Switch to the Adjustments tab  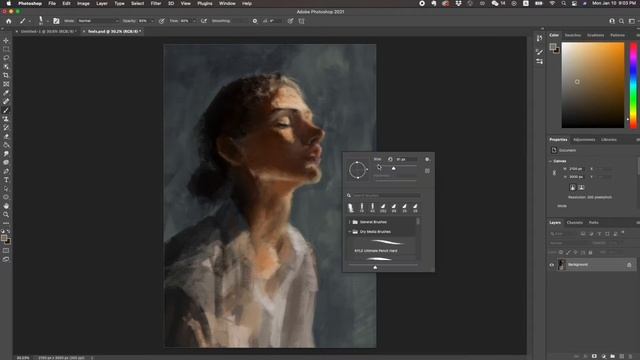(584, 140)
